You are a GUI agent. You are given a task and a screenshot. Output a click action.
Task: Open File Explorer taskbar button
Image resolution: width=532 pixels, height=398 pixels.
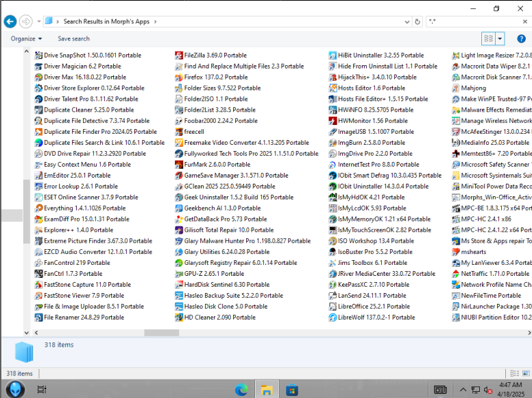pyautogui.click(x=267, y=390)
